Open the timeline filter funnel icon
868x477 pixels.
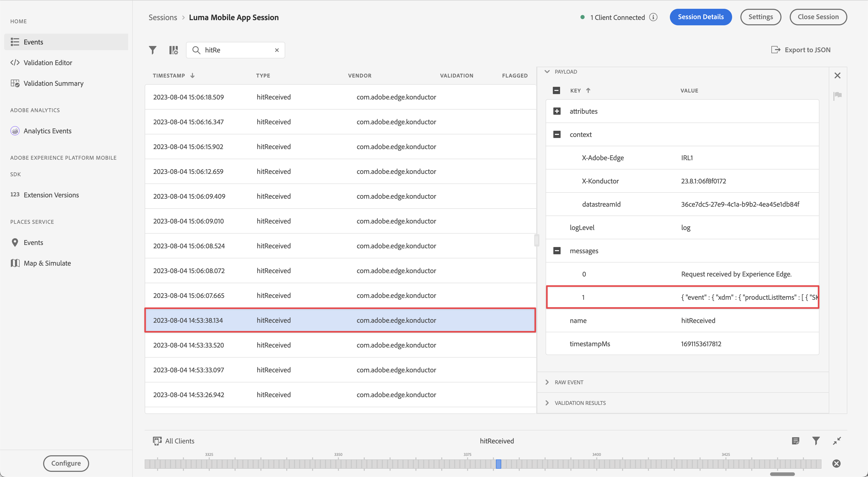[816, 441]
